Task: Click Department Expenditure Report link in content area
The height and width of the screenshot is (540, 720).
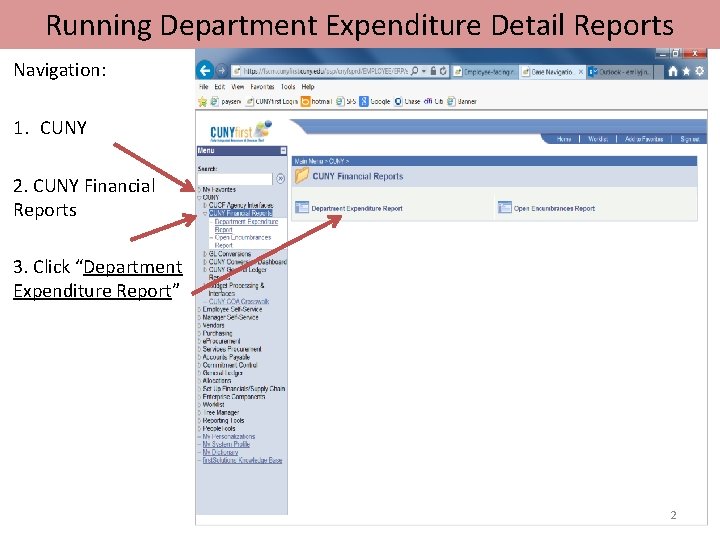Action: pyautogui.click(x=357, y=208)
